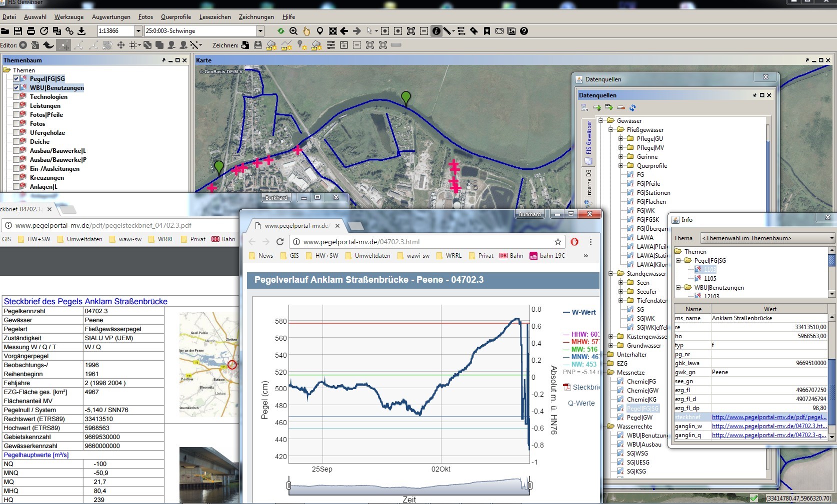This screenshot has width=837, height=504.
Task: Open the ganglin_w pegelportal link
Action: tap(769, 426)
